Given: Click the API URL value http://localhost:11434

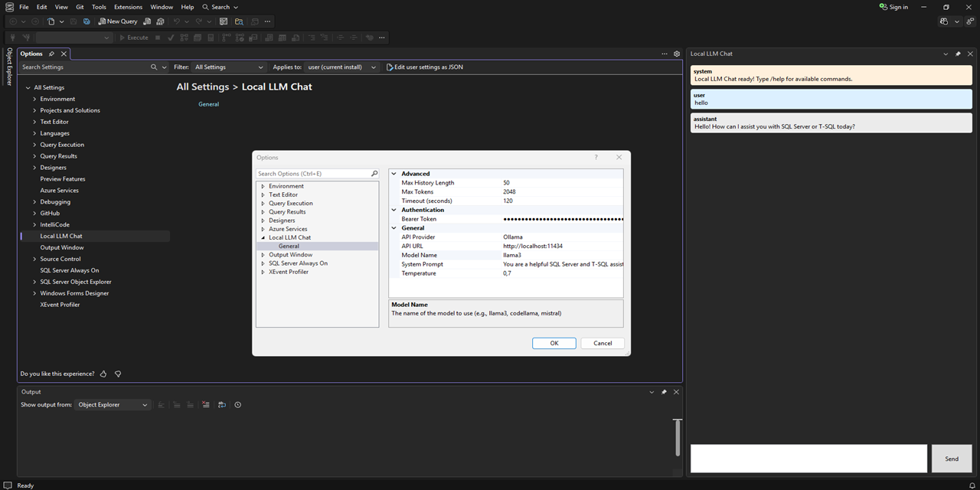Looking at the screenshot, I should coord(533,246).
